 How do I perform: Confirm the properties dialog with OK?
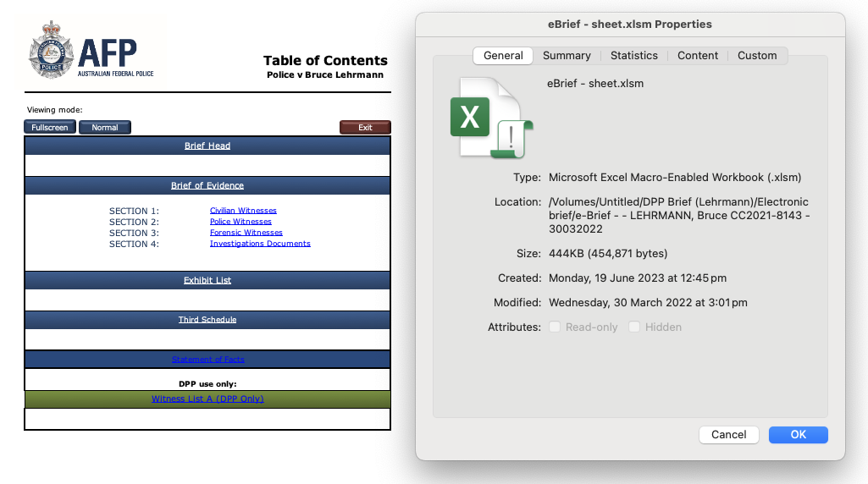(x=799, y=435)
